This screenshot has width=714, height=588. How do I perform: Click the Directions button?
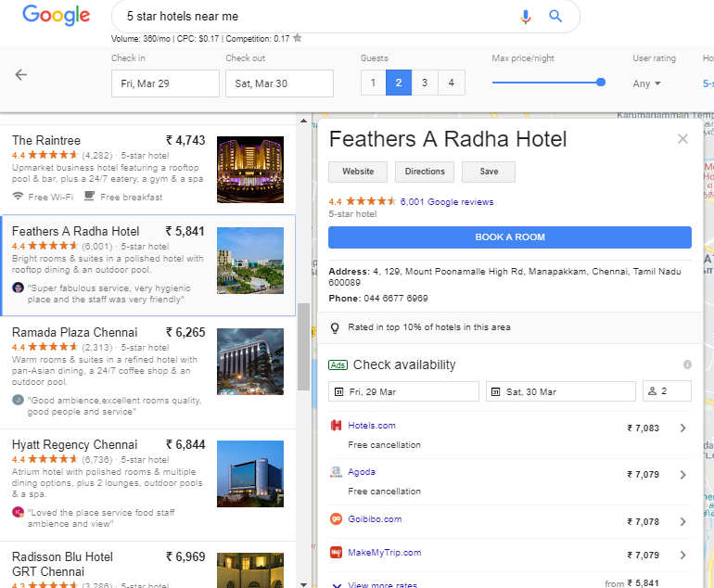(x=425, y=172)
